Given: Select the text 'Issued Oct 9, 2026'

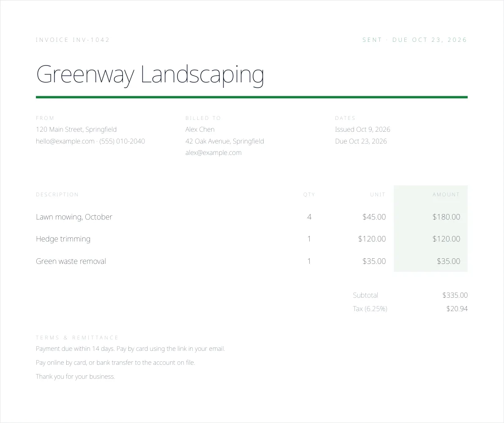Looking at the screenshot, I should point(362,130).
